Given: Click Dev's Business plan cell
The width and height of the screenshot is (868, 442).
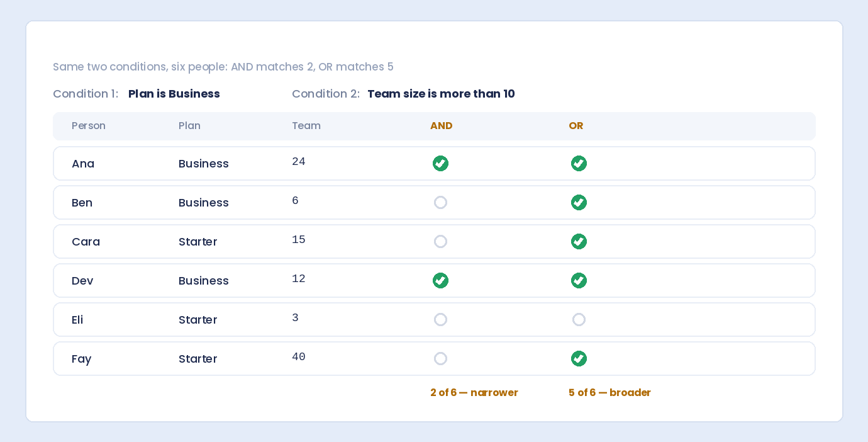Looking at the screenshot, I should [204, 281].
